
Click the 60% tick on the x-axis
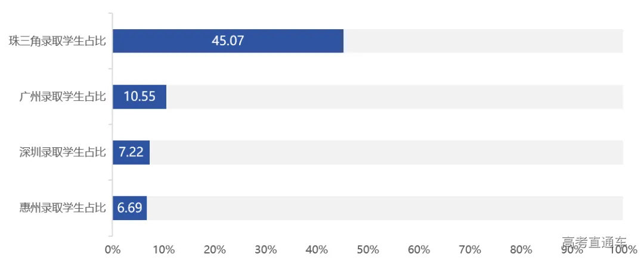[419, 249]
